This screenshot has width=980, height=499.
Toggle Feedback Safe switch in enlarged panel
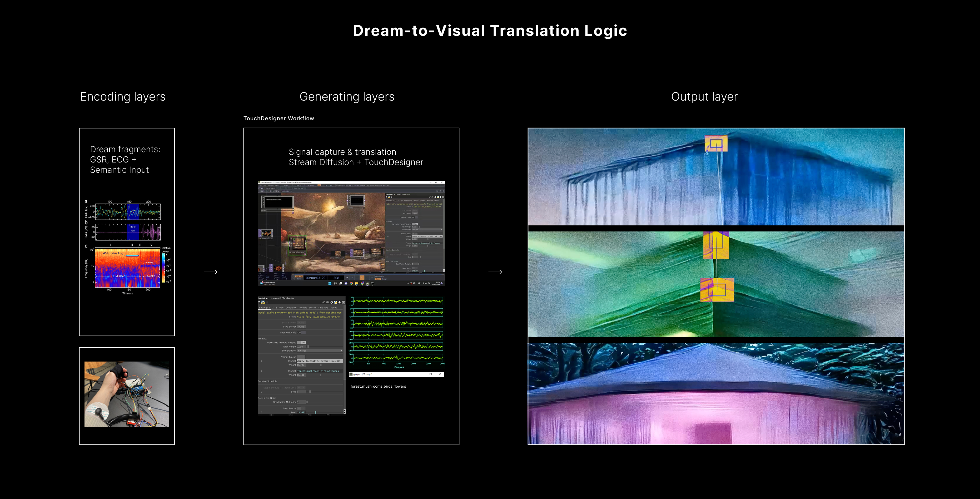point(302,333)
